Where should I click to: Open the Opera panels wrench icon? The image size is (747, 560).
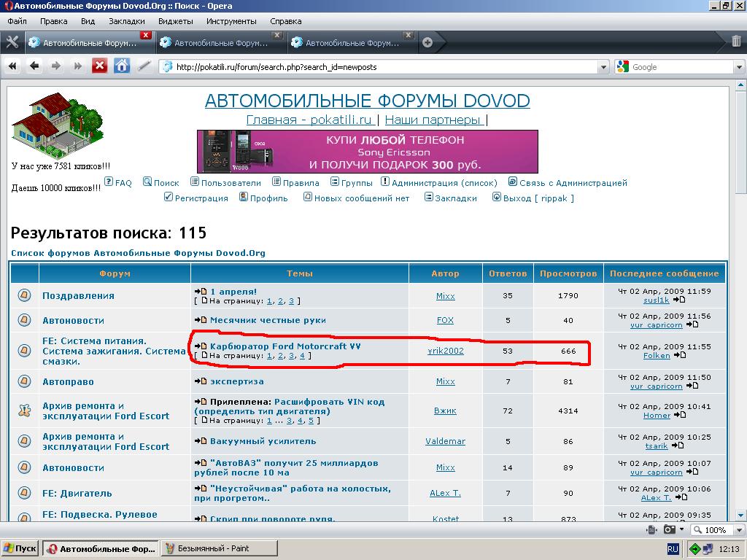pos(12,42)
